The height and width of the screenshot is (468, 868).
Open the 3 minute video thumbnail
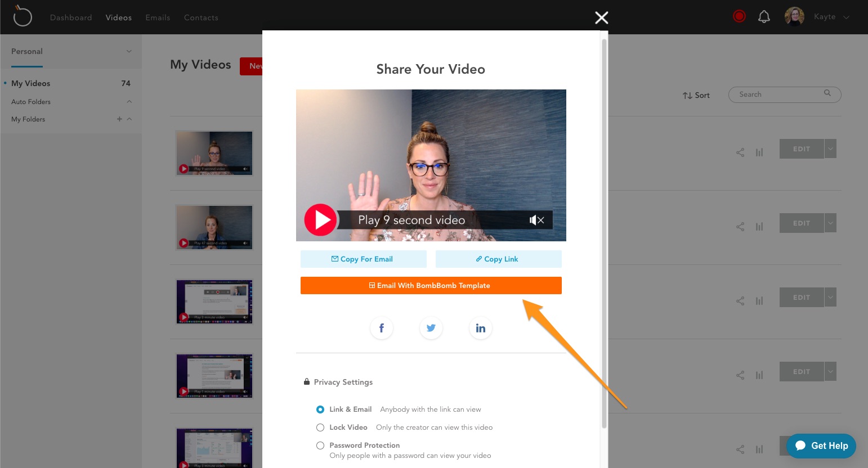click(214, 301)
